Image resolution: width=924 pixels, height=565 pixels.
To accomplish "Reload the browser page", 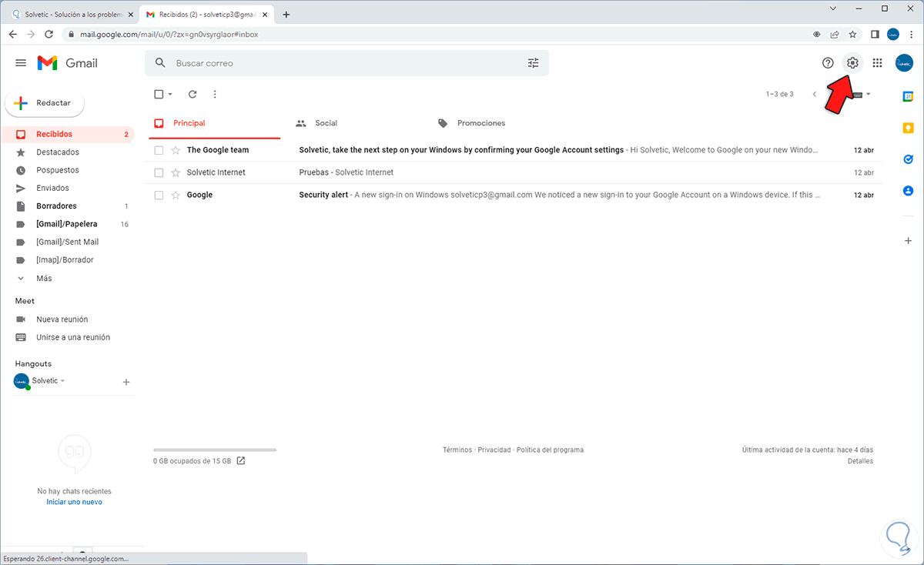I will [x=49, y=35].
